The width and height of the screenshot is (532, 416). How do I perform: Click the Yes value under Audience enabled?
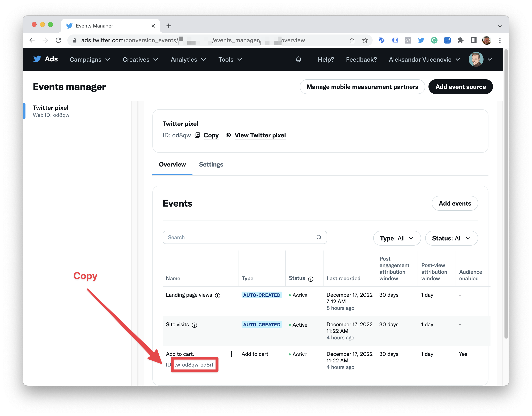[x=463, y=354]
